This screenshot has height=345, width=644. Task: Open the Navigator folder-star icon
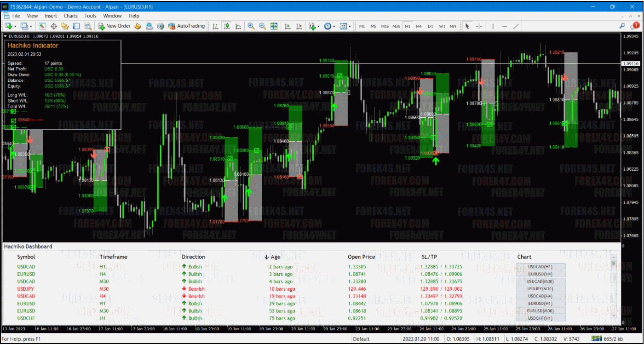(x=65, y=26)
